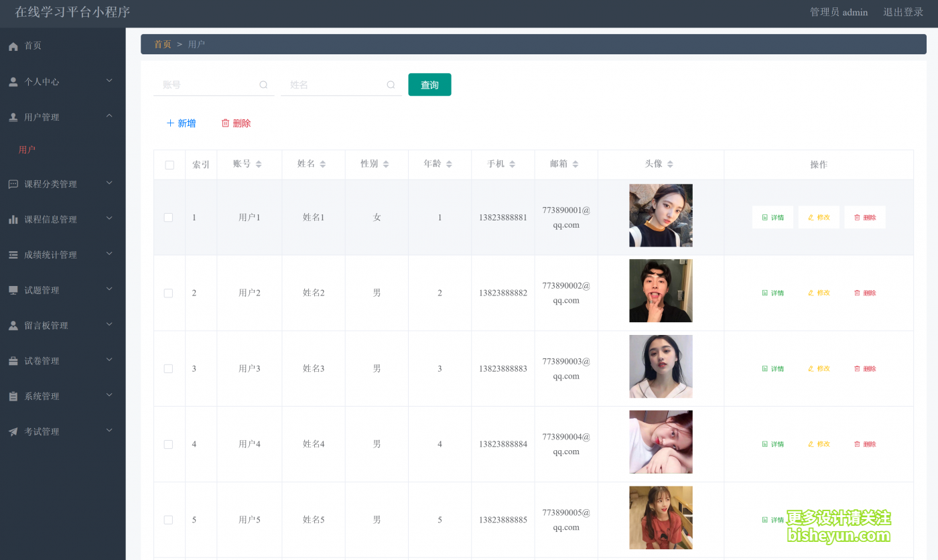
Task: Click 退出登录 to log out
Action: 902,11
